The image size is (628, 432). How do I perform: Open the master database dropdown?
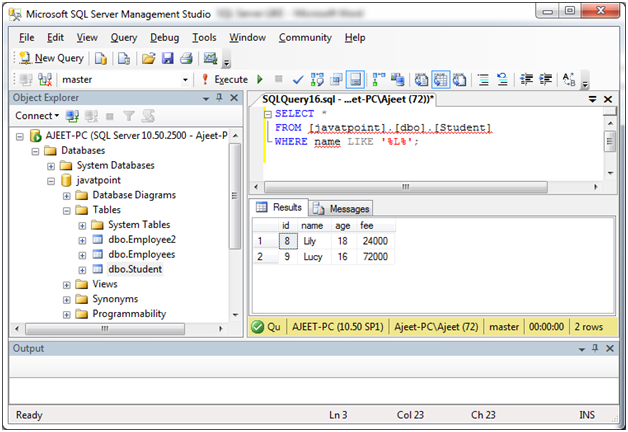pos(185,79)
